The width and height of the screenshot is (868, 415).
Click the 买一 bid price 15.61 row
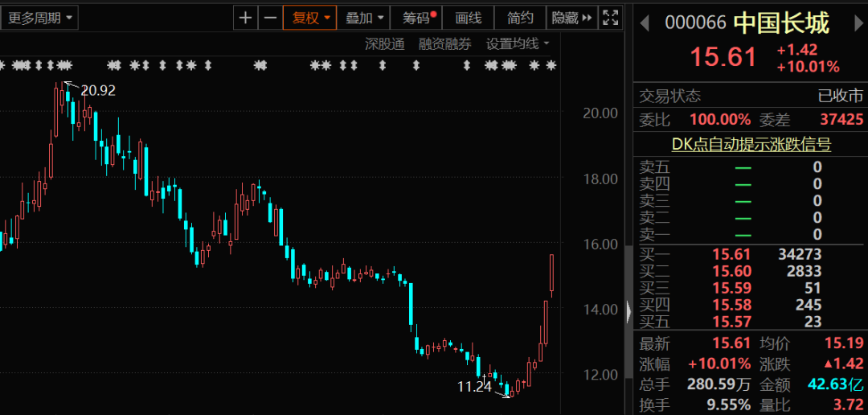(731, 254)
